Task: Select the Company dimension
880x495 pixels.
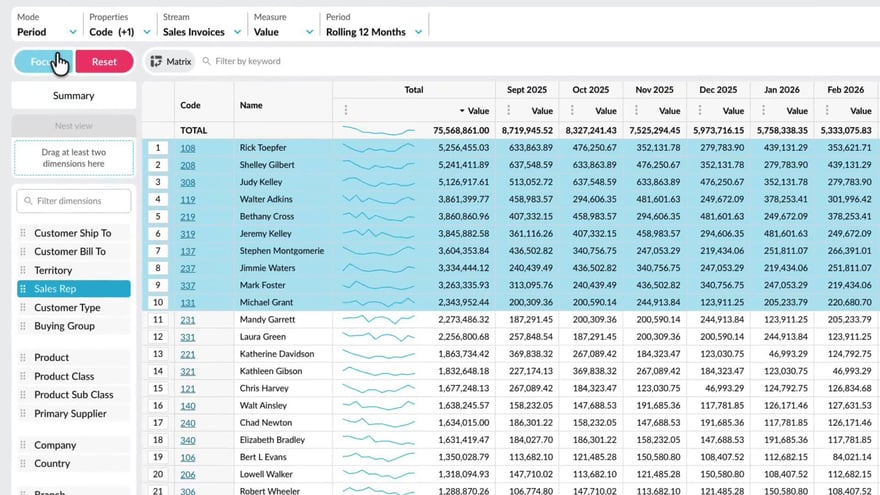Action: coord(74,445)
